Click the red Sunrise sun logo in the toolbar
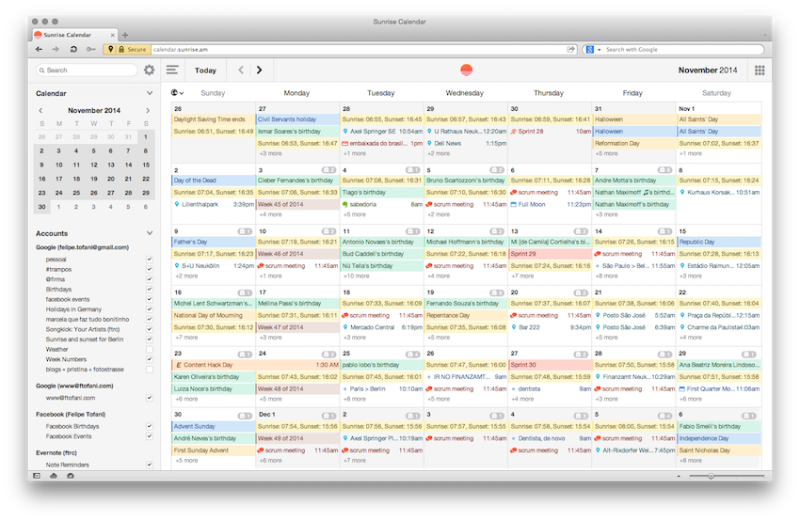The height and width of the screenshot is (521, 800). [x=466, y=70]
